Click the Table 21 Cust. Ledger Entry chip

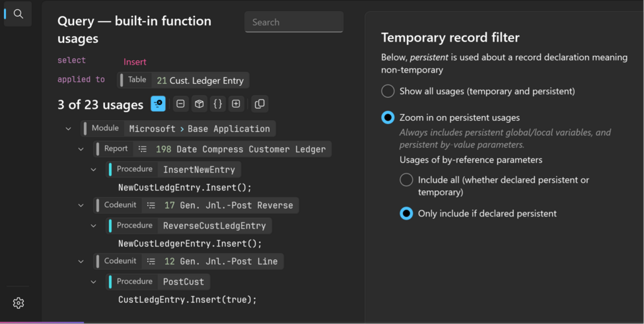click(x=183, y=81)
